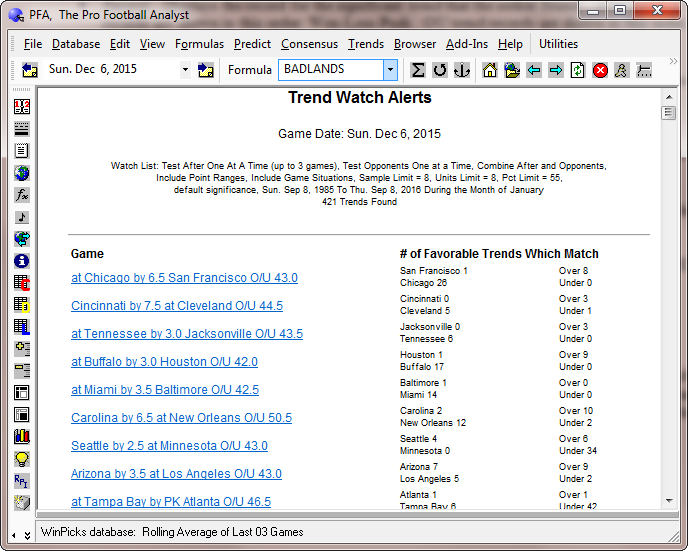Image resolution: width=688 pixels, height=551 pixels.
Task: Click the BADLANDS formula field
Action: 331,70
